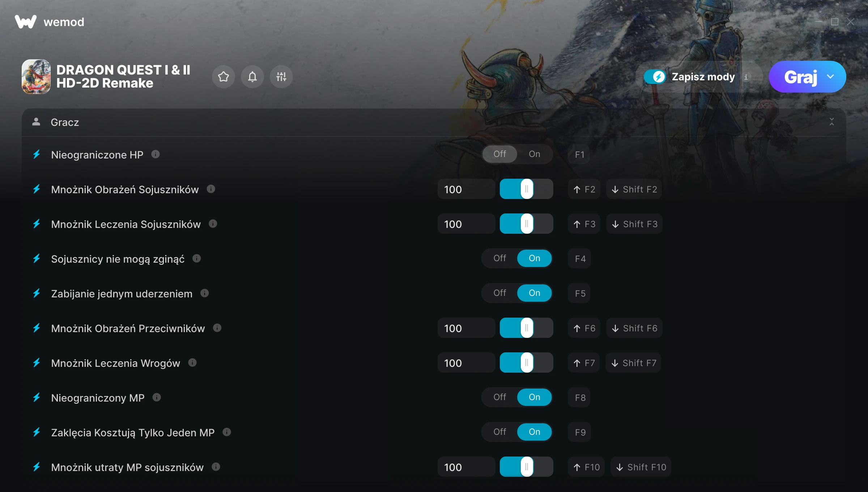The width and height of the screenshot is (868, 492).
Task: Click the WeMod logo icon
Action: coord(26,22)
